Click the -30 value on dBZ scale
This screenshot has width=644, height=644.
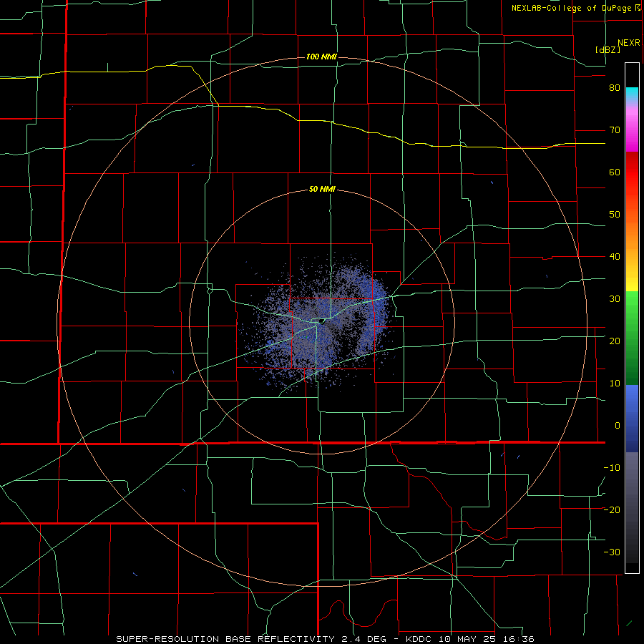pos(612,552)
